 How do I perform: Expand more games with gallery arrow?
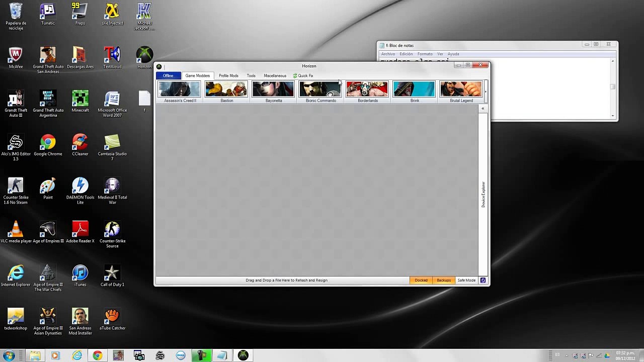(486, 92)
